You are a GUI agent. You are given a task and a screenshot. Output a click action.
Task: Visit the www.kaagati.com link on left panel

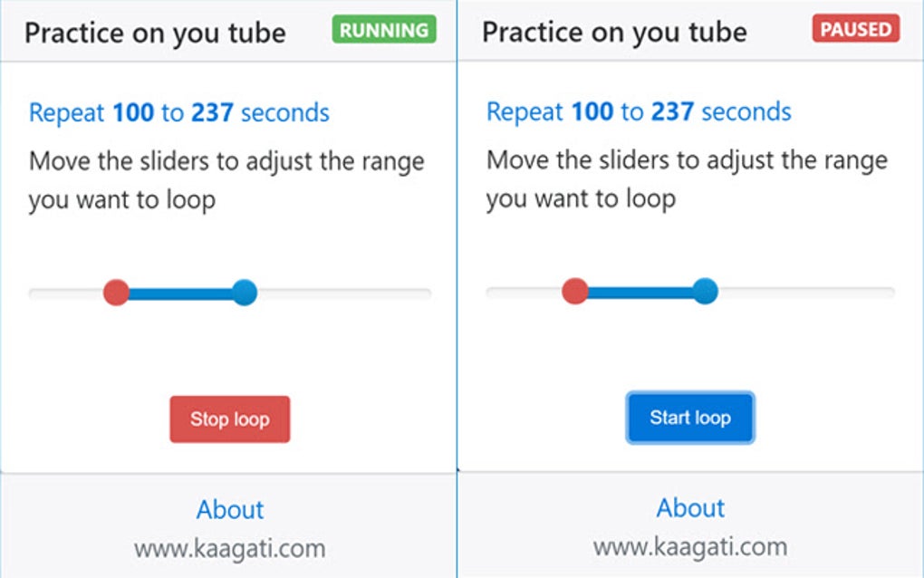click(x=229, y=547)
